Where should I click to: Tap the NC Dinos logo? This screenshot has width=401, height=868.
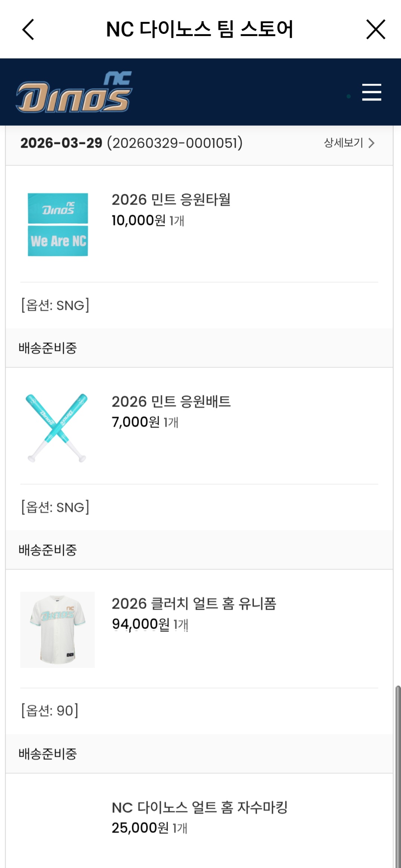coord(74,92)
